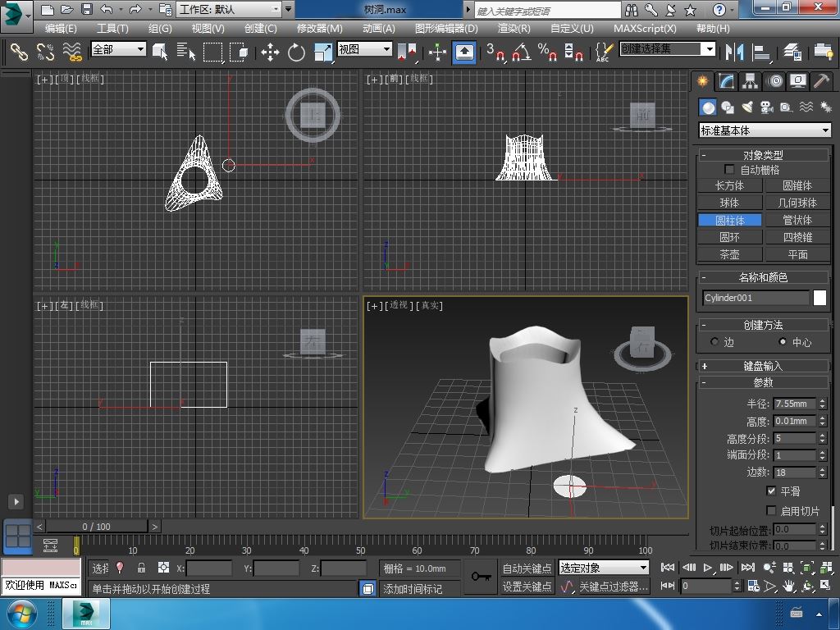Image resolution: width=840 pixels, height=630 pixels.
Task: Select the Lights category icon
Action: pos(747,107)
